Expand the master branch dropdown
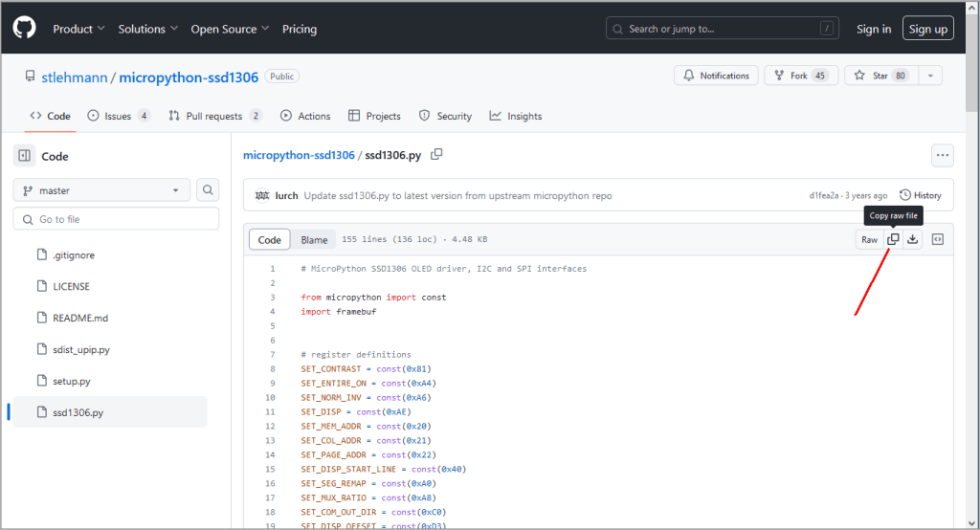 click(x=100, y=190)
